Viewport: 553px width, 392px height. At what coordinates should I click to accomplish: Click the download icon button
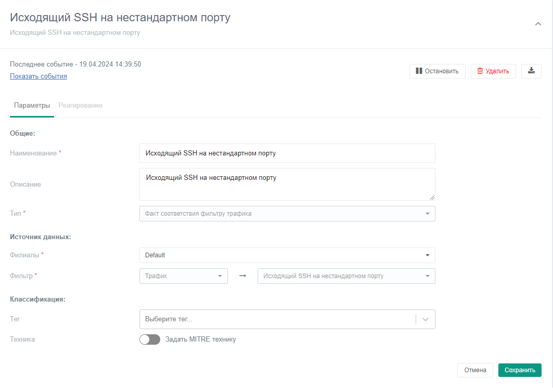coord(531,71)
